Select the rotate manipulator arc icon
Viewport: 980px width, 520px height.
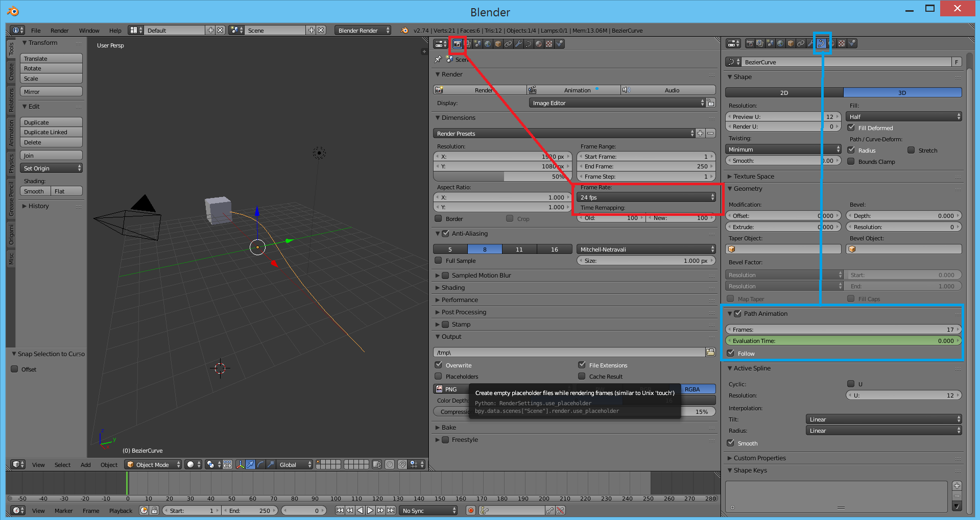(x=260, y=464)
